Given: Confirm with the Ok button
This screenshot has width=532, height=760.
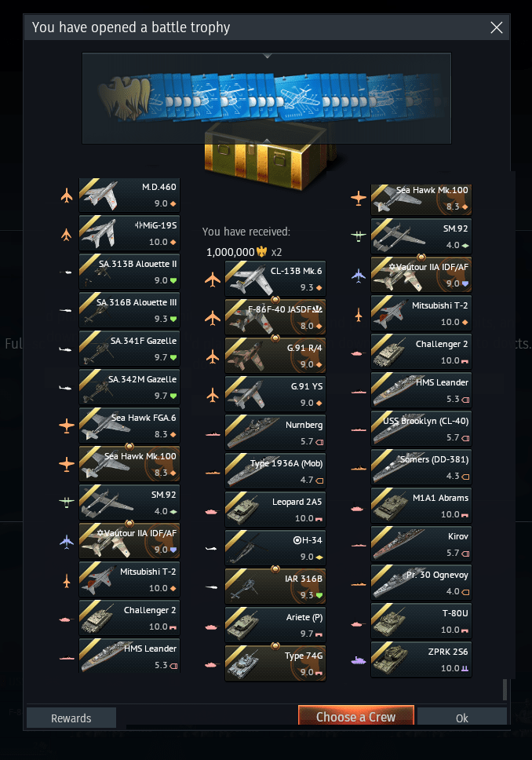Looking at the screenshot, I should (x=461, y=718).
